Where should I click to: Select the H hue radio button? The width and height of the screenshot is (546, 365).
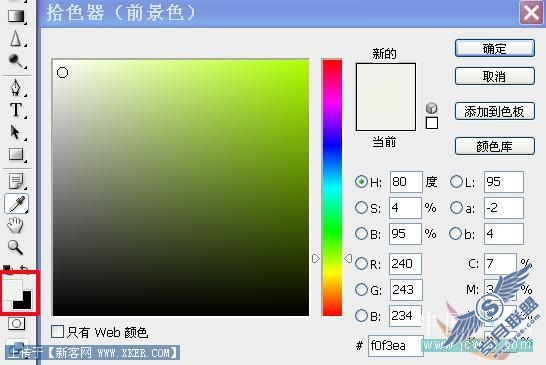(x=361, y=181)
